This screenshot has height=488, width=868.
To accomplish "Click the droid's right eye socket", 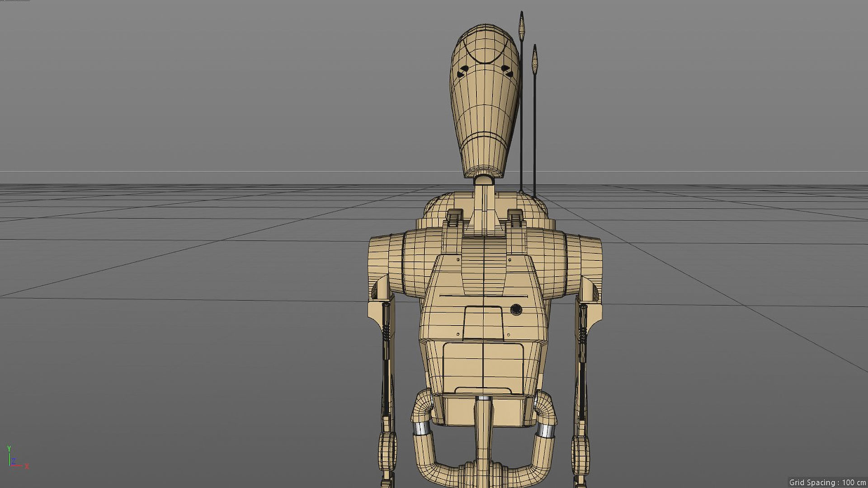I will [506, 70].
